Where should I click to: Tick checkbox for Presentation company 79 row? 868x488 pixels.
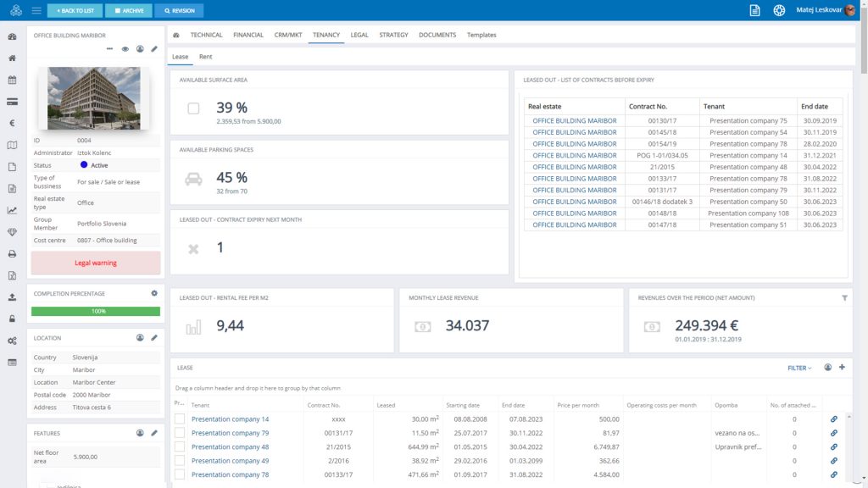pyautogui.click(x=180, y=433)
